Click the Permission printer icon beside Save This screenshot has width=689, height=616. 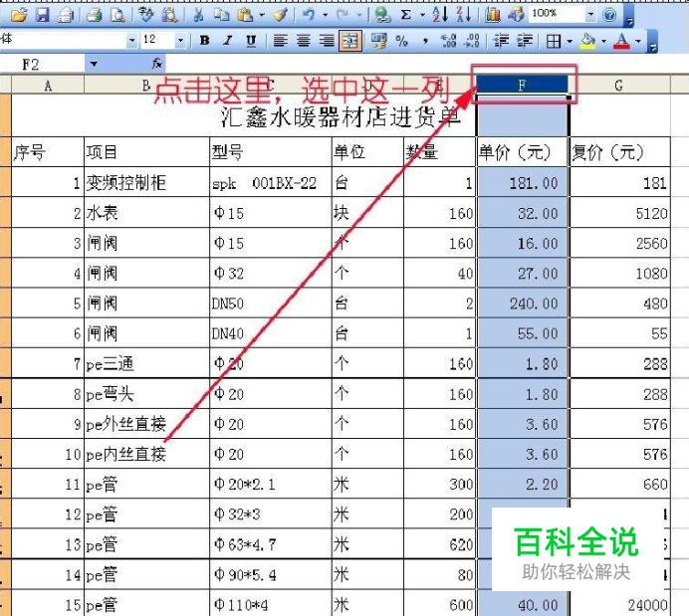[x=65, y=15]
